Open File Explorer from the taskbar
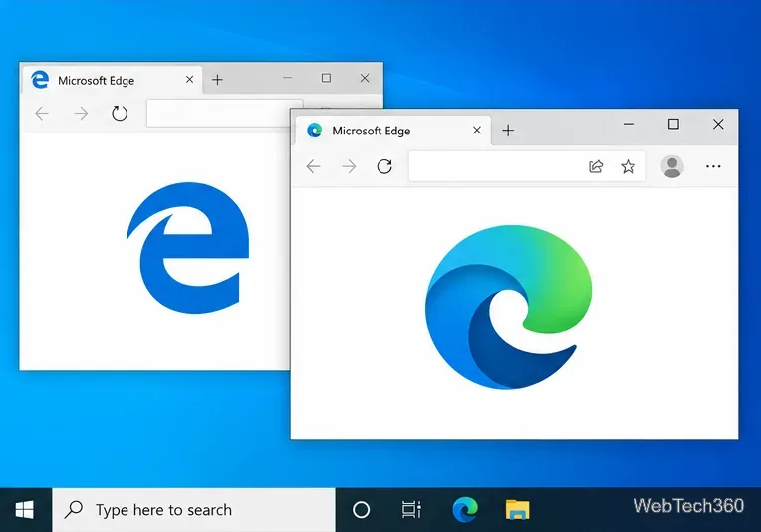 [x=517, y=510]
